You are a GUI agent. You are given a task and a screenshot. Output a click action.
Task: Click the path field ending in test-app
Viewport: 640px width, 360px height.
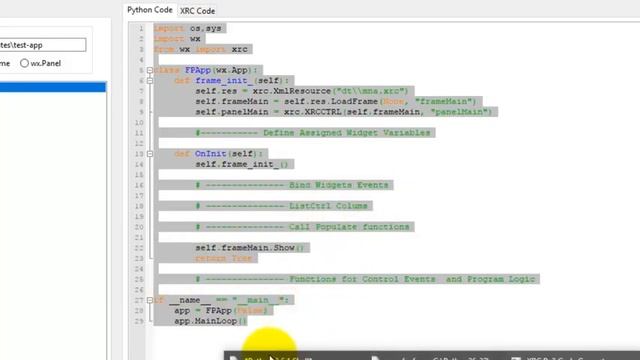click(x=42, y=45)
